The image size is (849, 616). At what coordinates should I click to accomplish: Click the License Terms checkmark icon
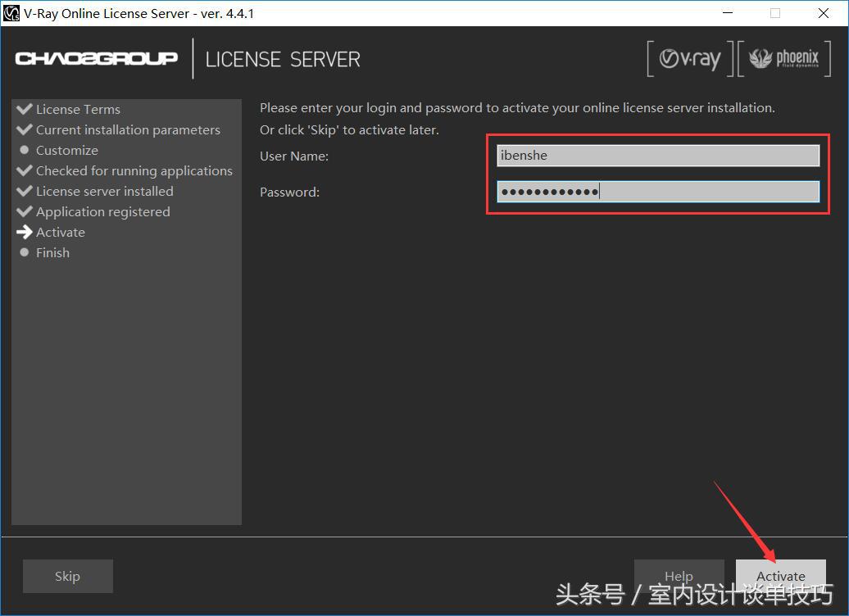coord(24,109)
